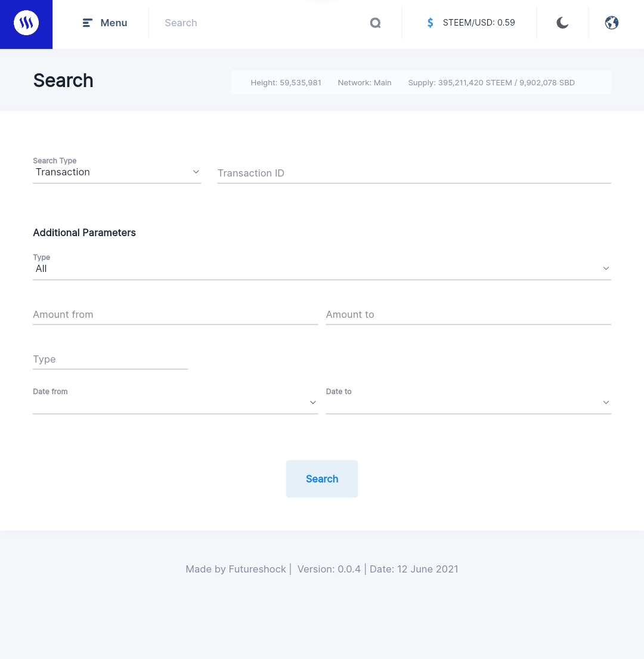Click the Search page title heading
The image size is (644, 659).
tap(63, 81)
